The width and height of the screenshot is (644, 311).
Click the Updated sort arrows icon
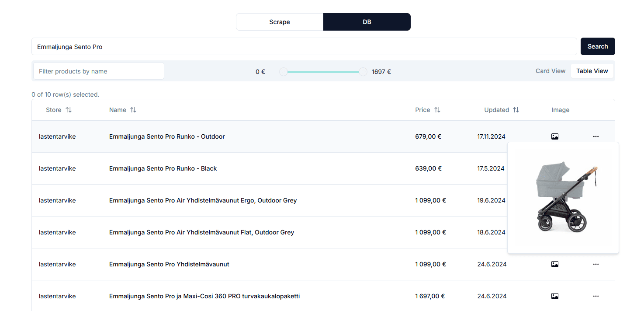click(x=516, y=110)
